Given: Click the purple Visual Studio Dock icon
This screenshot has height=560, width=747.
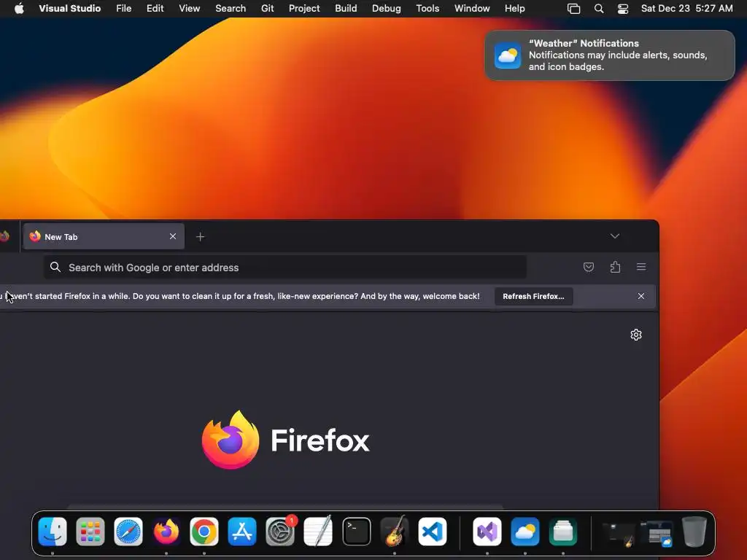Looking at the screenshot, I should 487,532.
